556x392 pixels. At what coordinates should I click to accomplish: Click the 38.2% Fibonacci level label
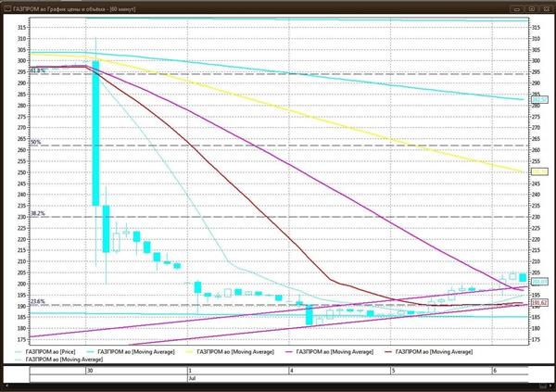(38, 213)
